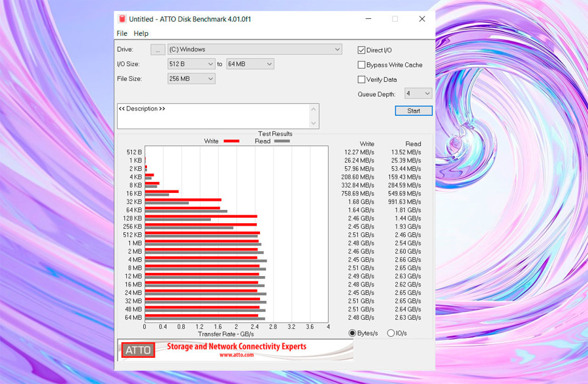Click the write value "26.24 MB/s"
The height and width of the screenshot is (384, 588).
click(359, 161)
